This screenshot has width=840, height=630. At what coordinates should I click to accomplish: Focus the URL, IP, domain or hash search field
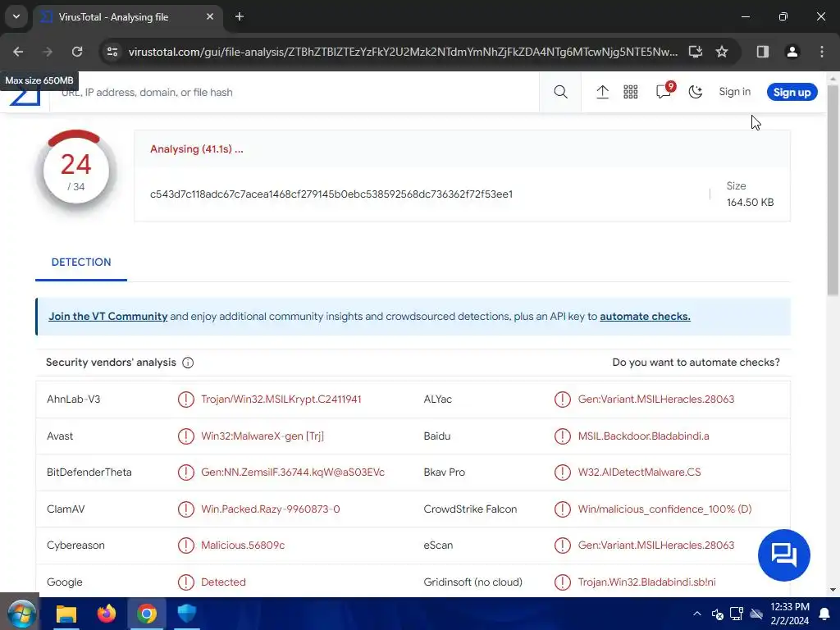tap(294, 92)
